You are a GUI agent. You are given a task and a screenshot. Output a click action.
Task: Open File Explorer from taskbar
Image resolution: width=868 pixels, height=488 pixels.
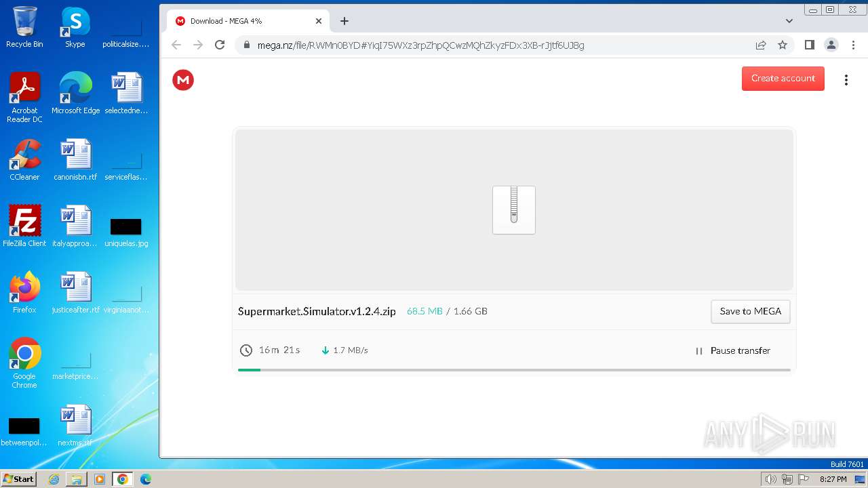[x=77, y=479]
